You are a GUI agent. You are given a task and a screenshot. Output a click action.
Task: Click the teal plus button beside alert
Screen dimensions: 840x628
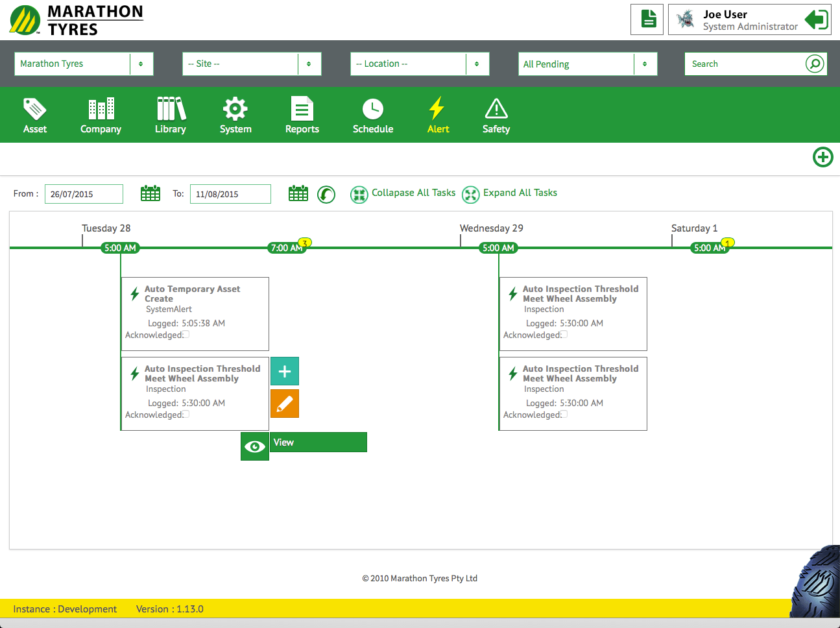click(284, 371)
